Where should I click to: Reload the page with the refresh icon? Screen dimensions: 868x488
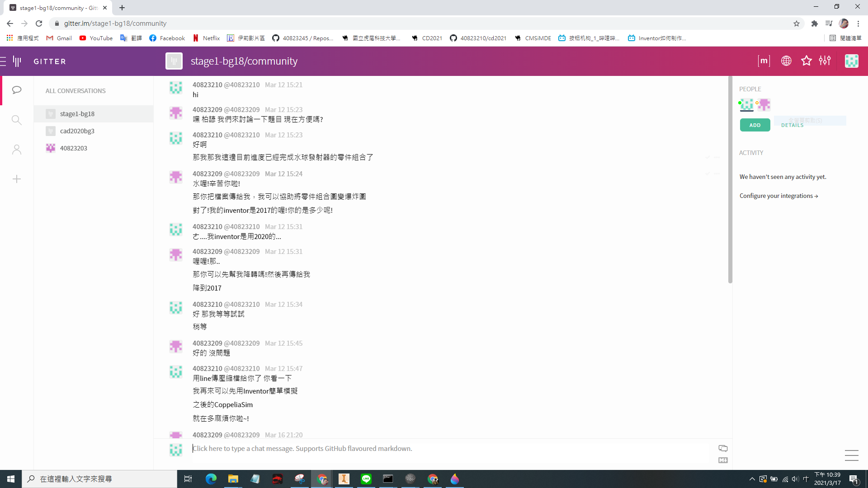pyautogui.click(x=39, y=23)
